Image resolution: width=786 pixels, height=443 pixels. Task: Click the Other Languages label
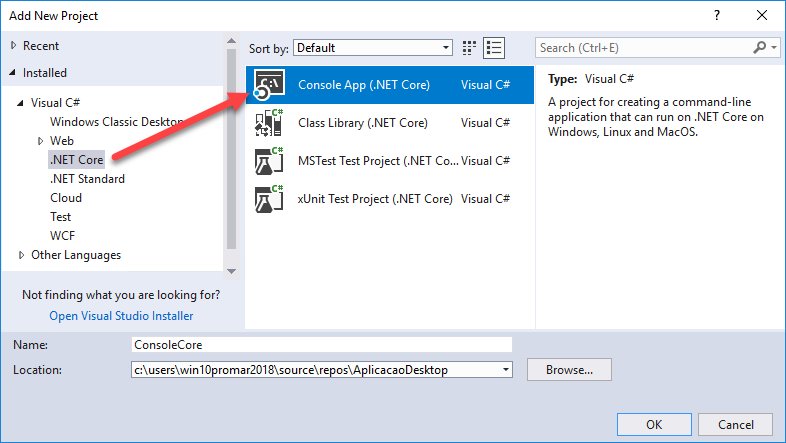tap(76, 255)
